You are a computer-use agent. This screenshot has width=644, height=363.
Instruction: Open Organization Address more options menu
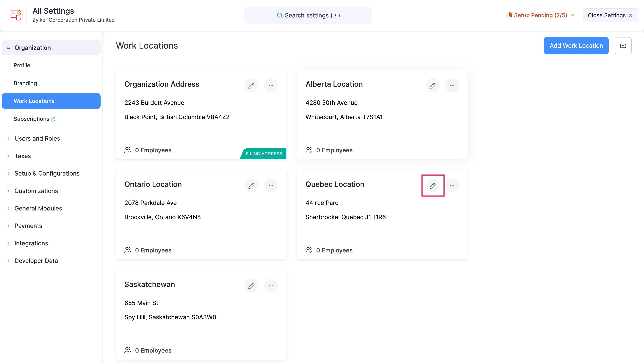tap(271, 85)
